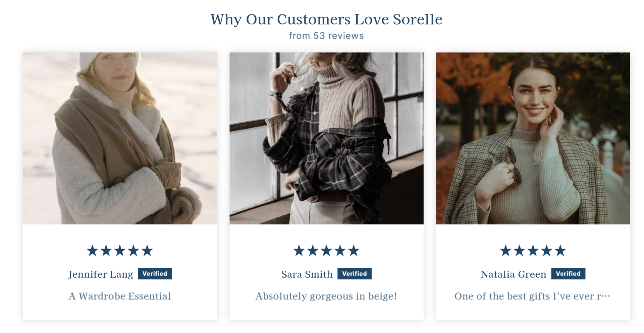Expand the truncated "One of the best gifts" review
The width and height of the screenshot is (644, 333).
[532, 296]
